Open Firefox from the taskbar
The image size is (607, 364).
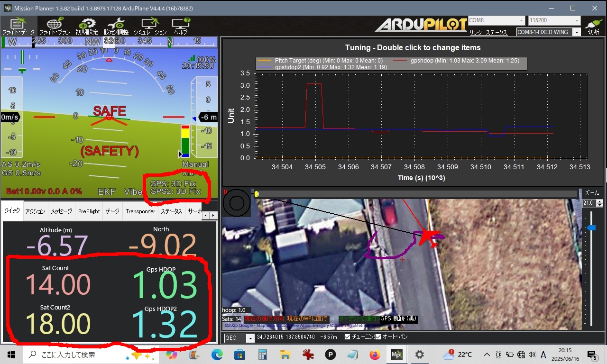click(x=375, y=355)
